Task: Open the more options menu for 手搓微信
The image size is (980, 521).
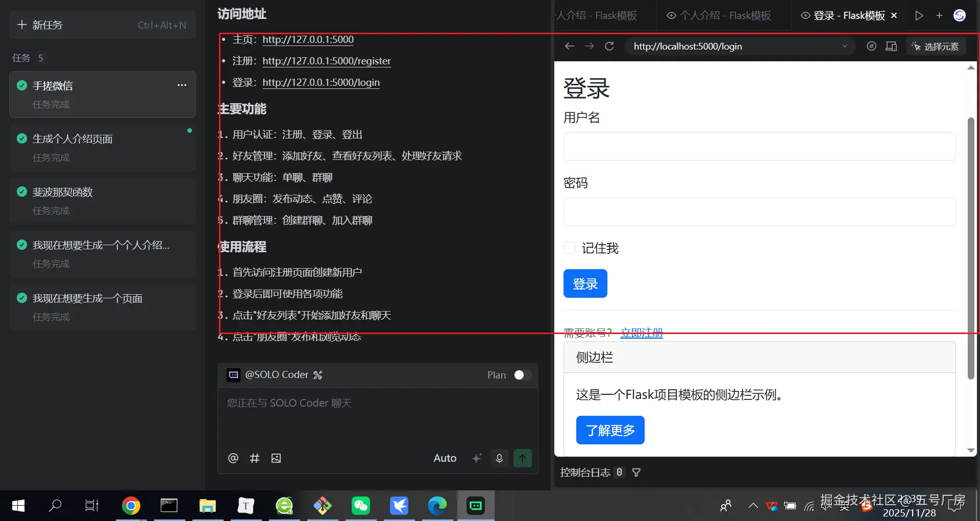Action: 182,85
